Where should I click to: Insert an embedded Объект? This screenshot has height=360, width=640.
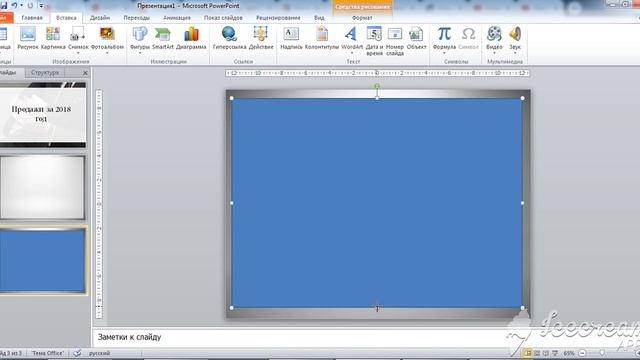pos(416,38)
